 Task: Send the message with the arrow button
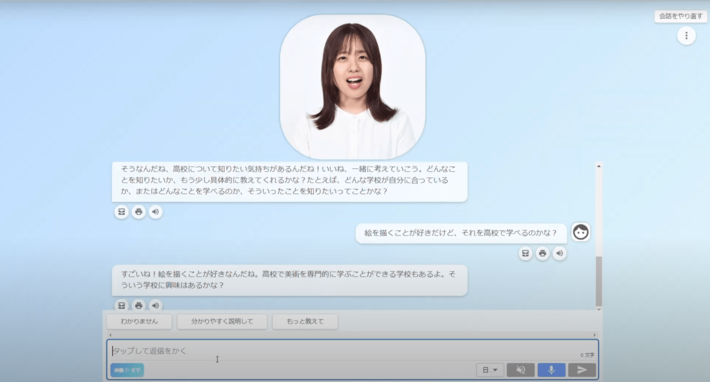tap(582, 370)
